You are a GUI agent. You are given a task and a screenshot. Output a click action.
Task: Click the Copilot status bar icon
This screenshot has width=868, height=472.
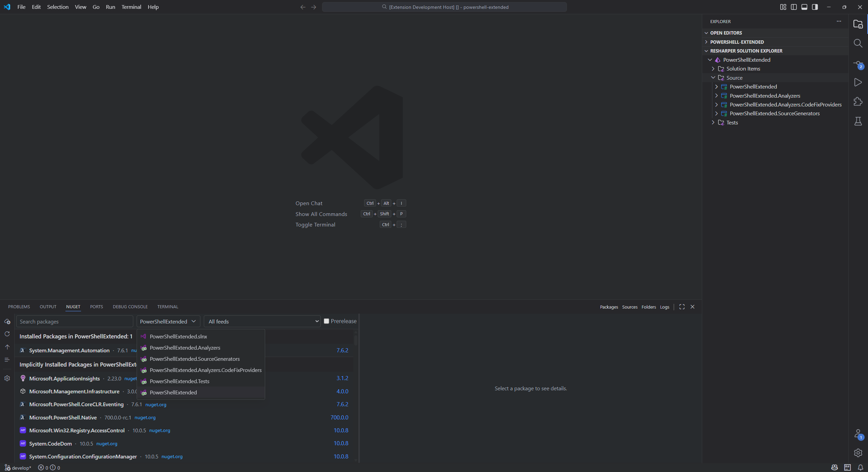(x=834, y=468)
